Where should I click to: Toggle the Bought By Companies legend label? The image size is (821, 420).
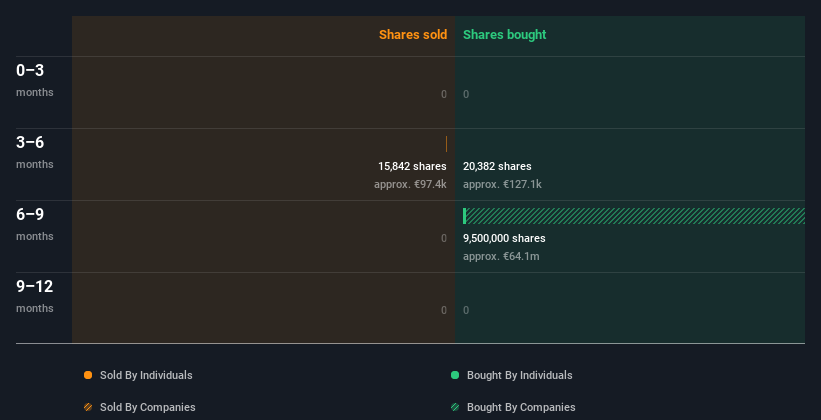point(521,407)
